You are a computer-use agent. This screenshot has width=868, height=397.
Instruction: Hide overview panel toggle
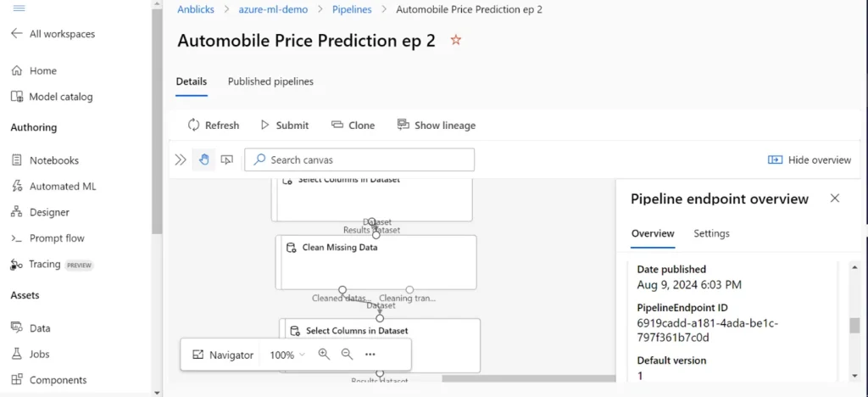pyautogui.click(x=810, y=159)
